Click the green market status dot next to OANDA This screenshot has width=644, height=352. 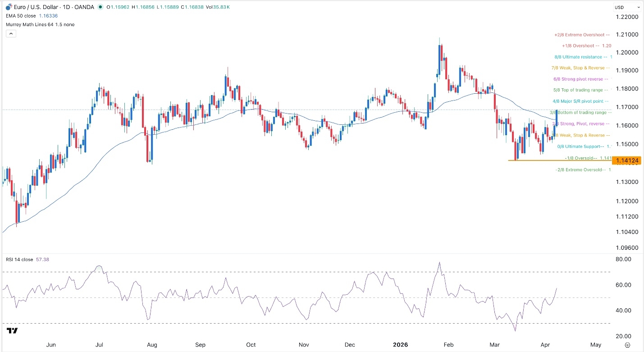pyautogui.click(x=100, y=7)
